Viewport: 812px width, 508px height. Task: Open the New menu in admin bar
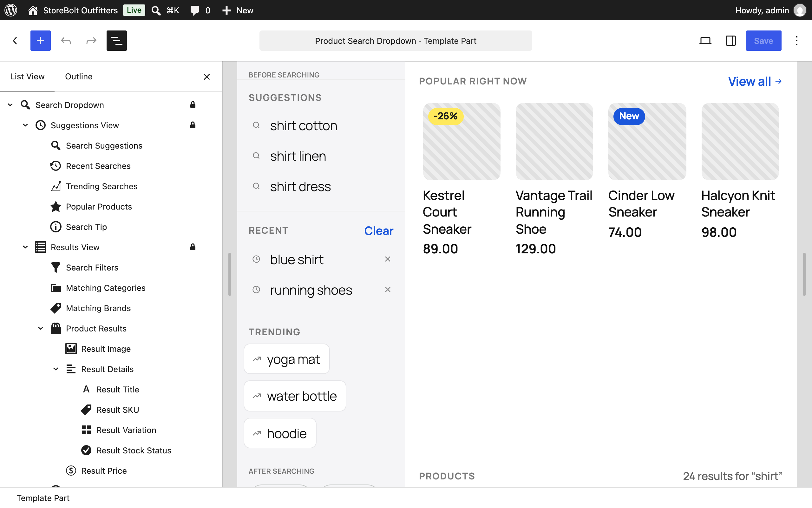click(x=238, y=10)
